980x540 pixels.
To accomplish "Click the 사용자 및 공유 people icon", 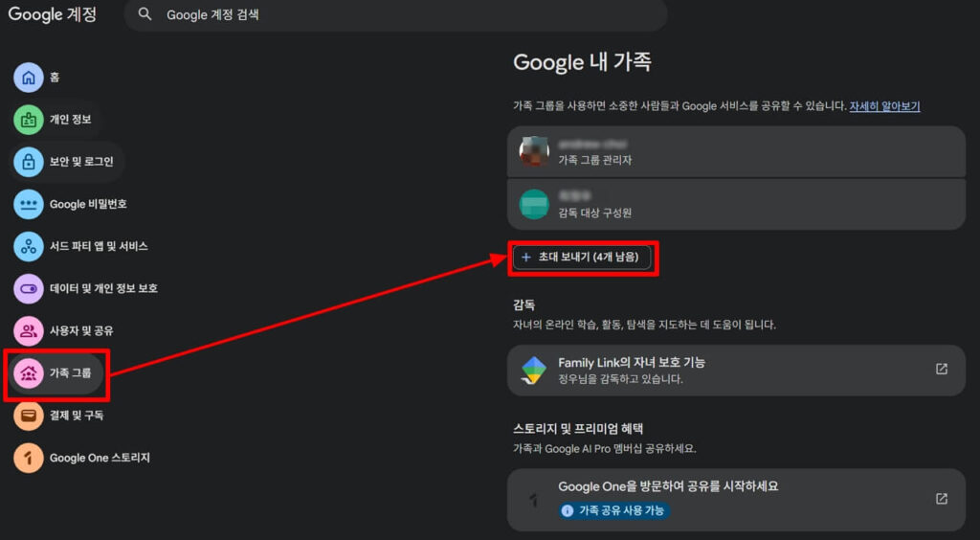I will (x=28, y=331).
